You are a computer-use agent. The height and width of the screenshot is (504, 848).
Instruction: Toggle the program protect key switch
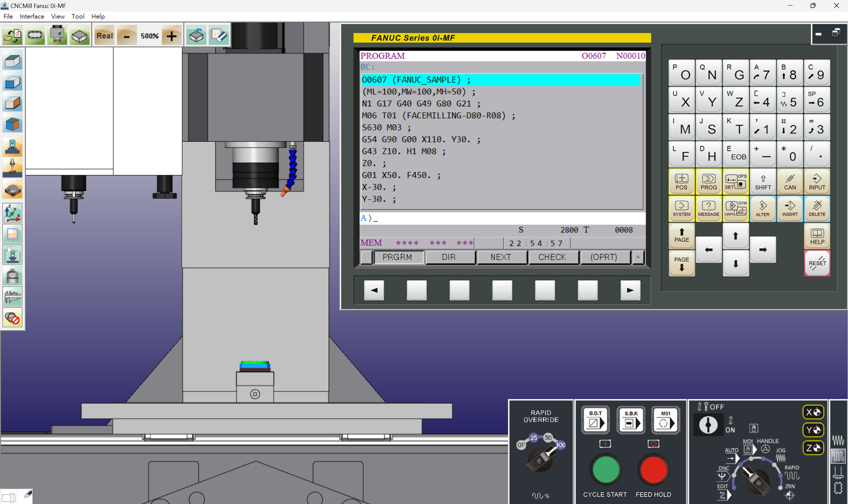point(708,425)
